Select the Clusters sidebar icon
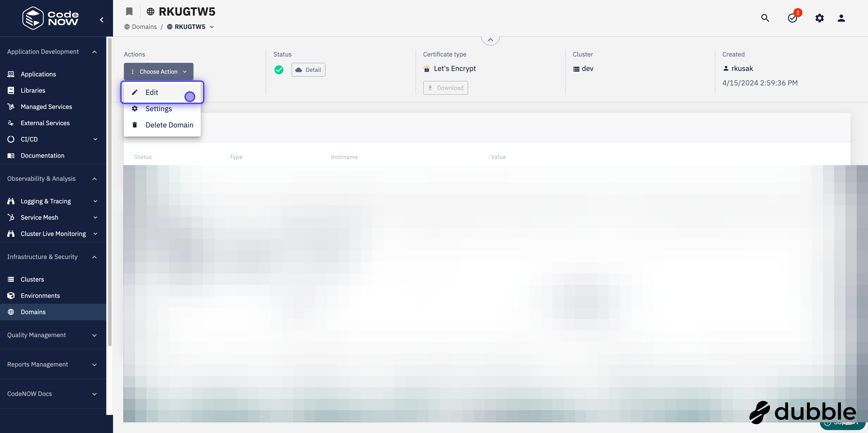The image size is (868, 433). (11, 279)
